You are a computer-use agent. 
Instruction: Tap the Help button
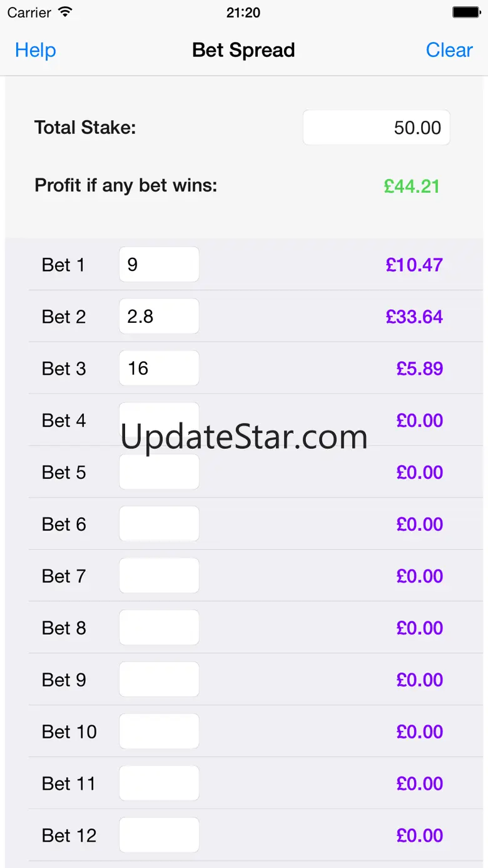[x=36, y=50]
